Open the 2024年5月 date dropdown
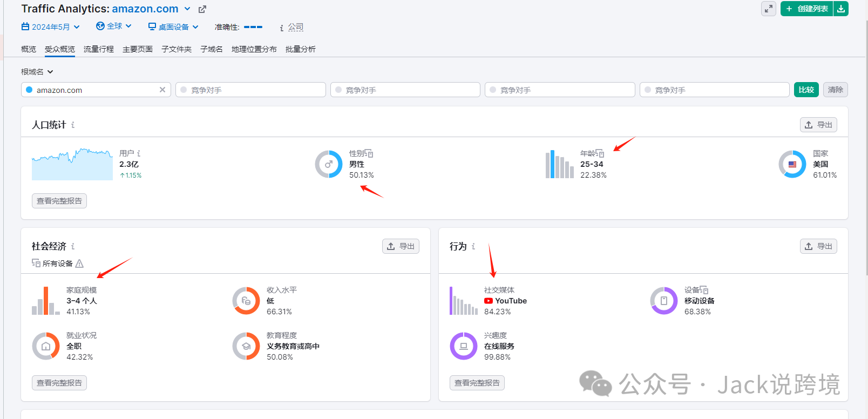 click(51, 26)
